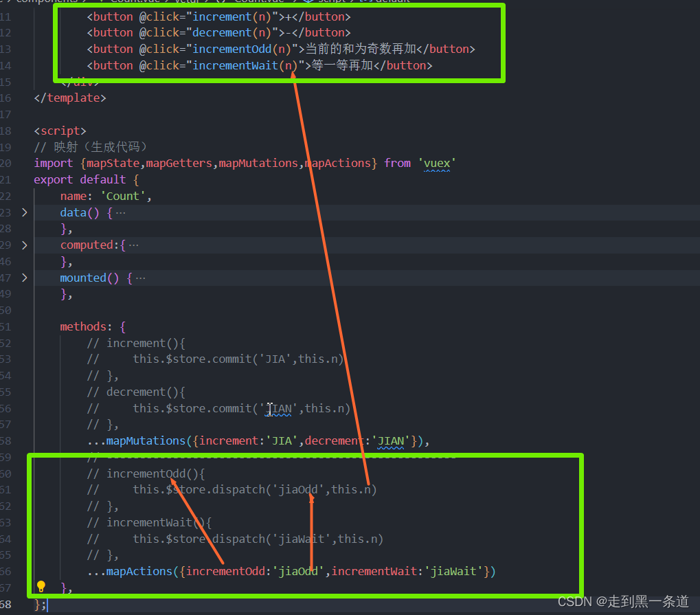Click the 'name' property key

click(74, 196)
